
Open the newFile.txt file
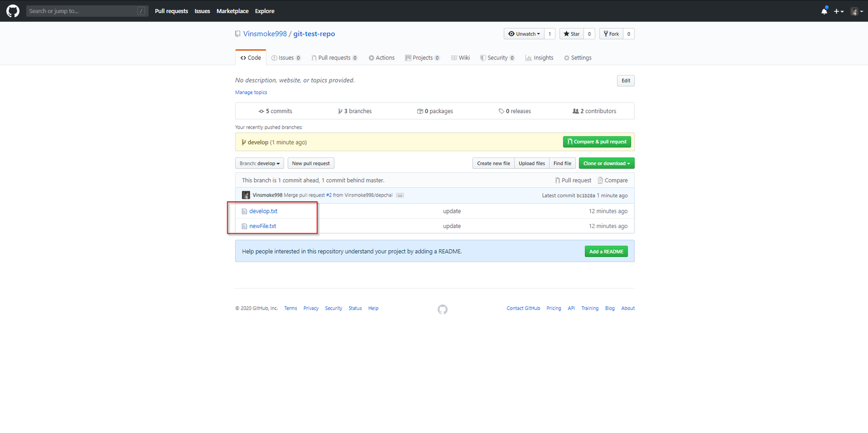[x=263, y=226]
